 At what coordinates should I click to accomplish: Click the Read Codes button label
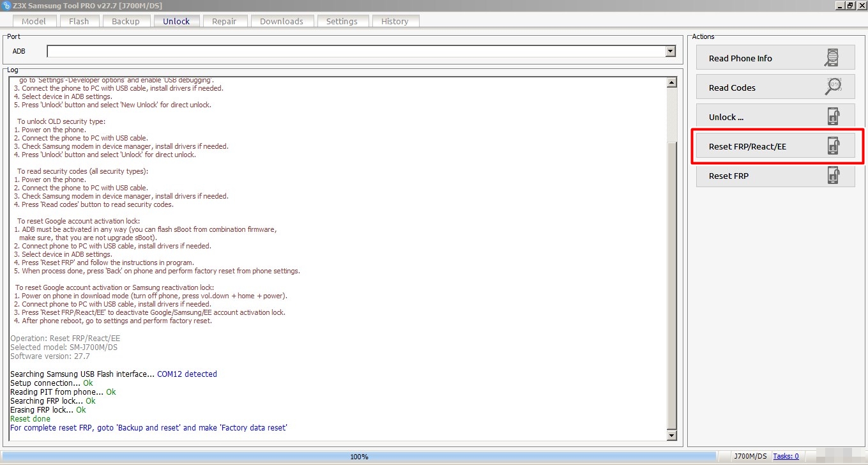732,88
